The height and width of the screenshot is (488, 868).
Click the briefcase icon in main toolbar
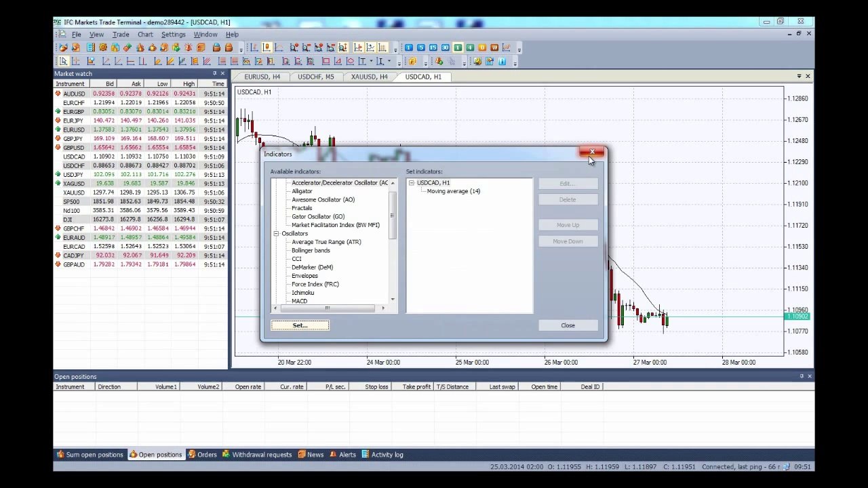[216, 47]
